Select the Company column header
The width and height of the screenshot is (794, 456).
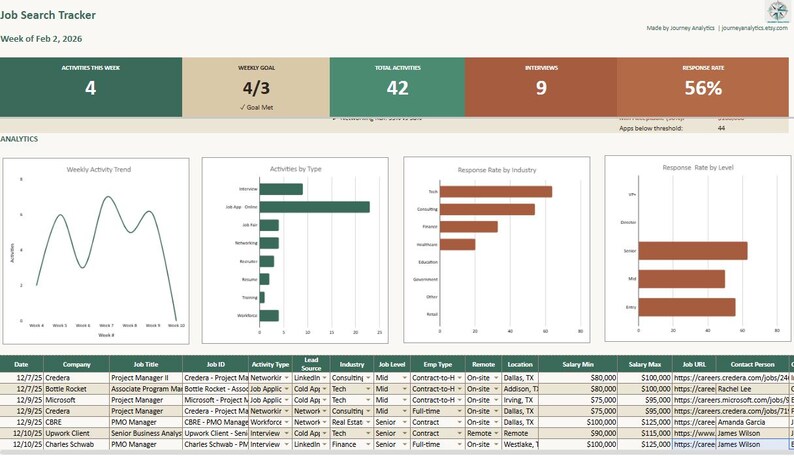[x=76, y=364]
